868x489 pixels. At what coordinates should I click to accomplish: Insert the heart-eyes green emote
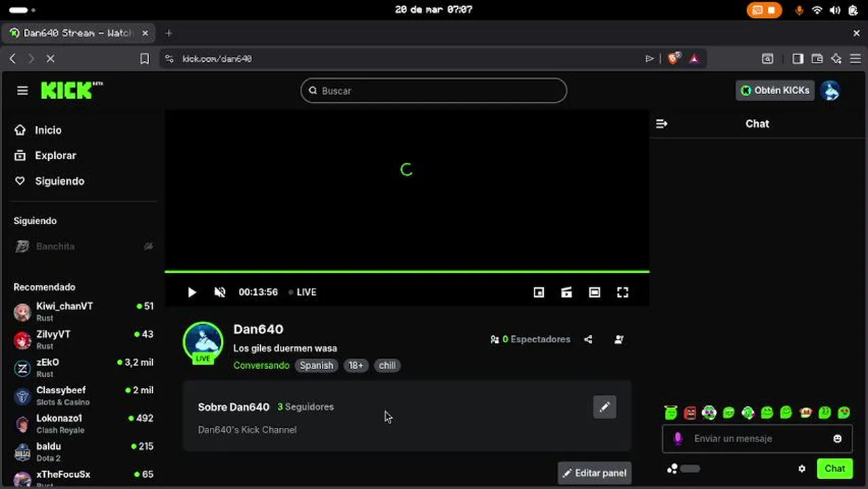click(844, 412)
